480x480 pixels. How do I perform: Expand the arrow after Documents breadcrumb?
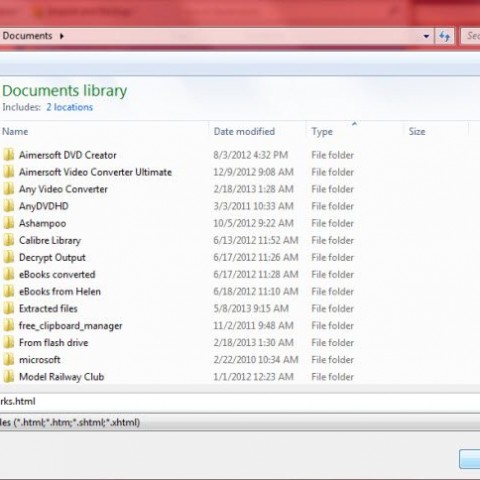point(62,36)
